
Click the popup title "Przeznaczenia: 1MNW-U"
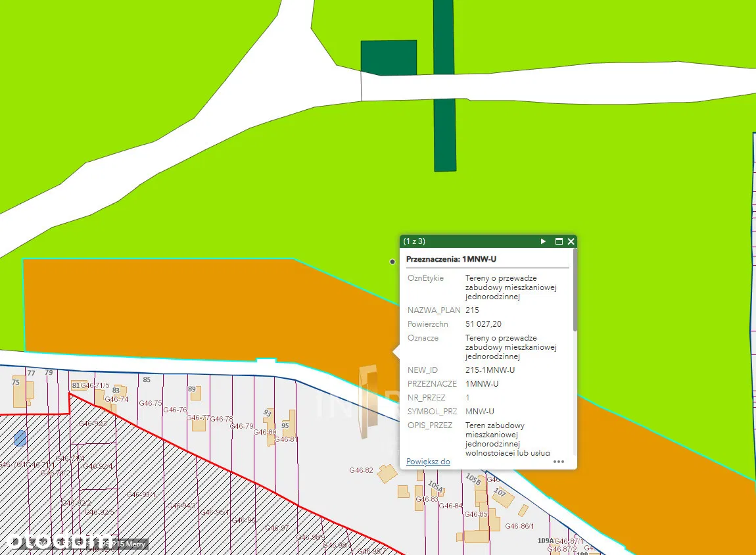(451, 259)
